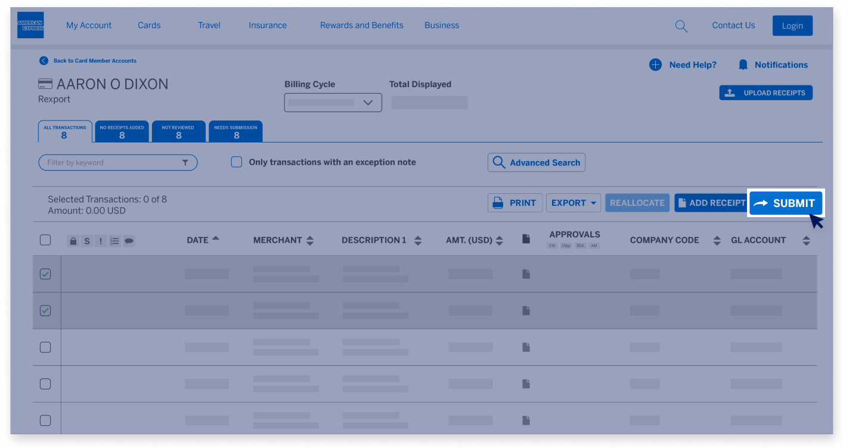Click the Notifications bell icon
This screenshot has height=448, width=868.
coord(743,65)
